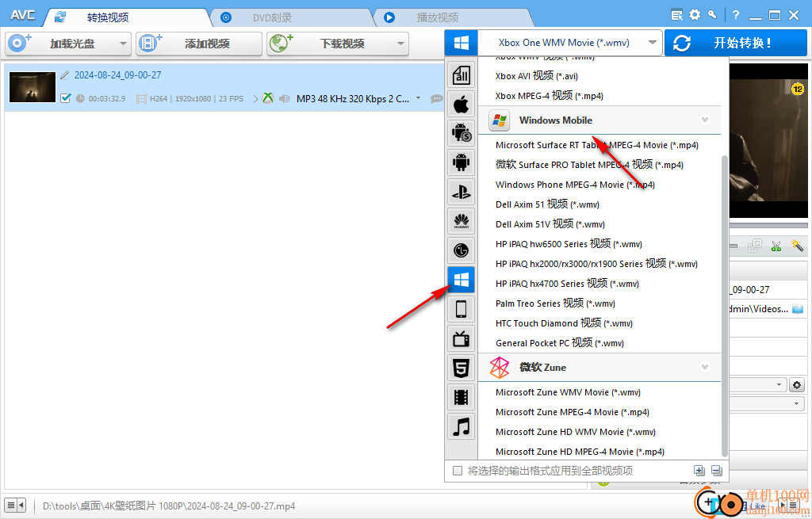Open the list menu icon in title bar

pos(676,15)
